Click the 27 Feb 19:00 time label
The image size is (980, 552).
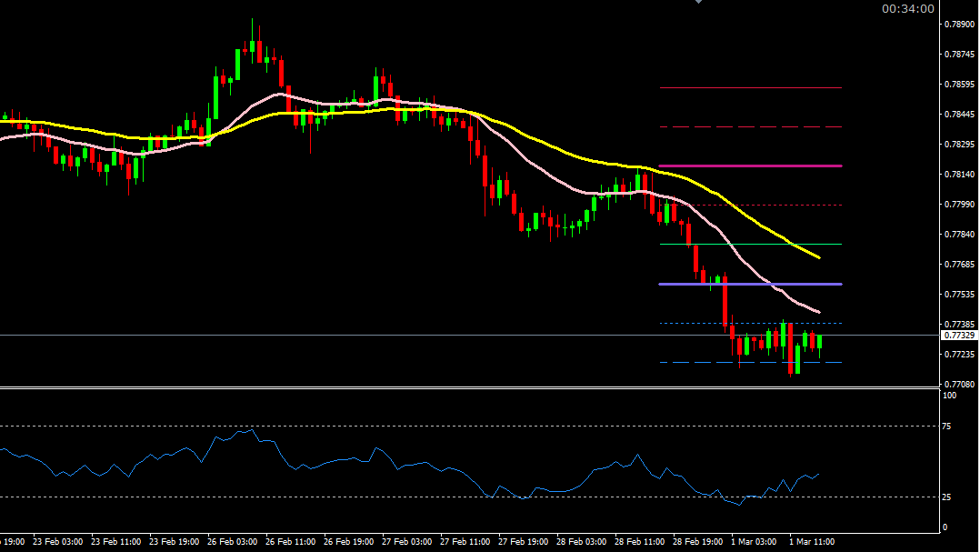[x=523, y=542]
